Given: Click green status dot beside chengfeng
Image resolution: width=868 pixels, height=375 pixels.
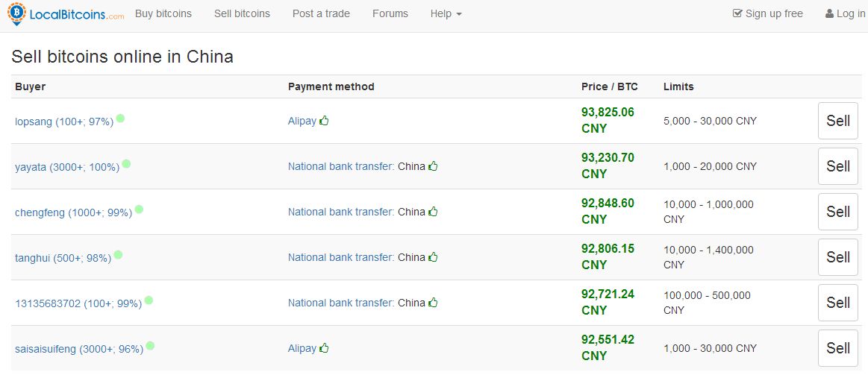Looking at the screenshot, I should pyautogui.click(x=139, y=209).
